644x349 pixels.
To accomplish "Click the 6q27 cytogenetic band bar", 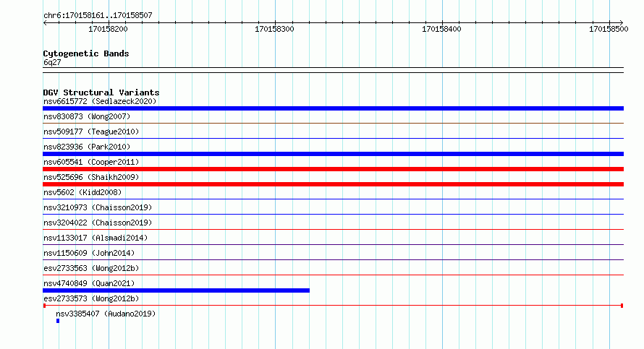I will 333,70.
